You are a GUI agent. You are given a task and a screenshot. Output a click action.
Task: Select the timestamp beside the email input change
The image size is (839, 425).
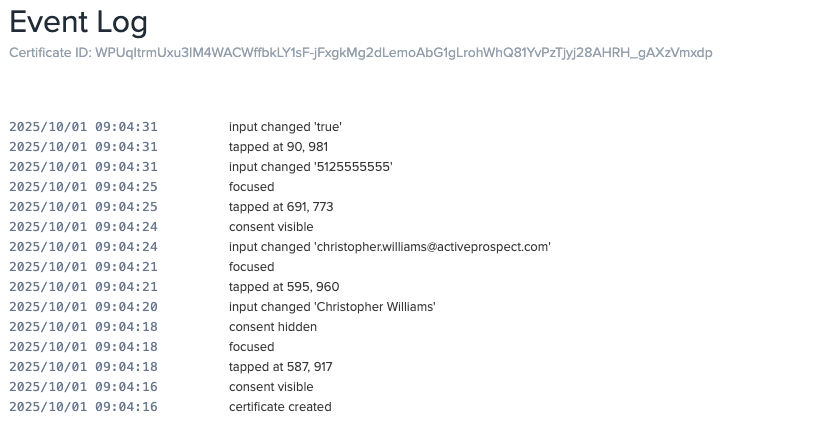83,247
